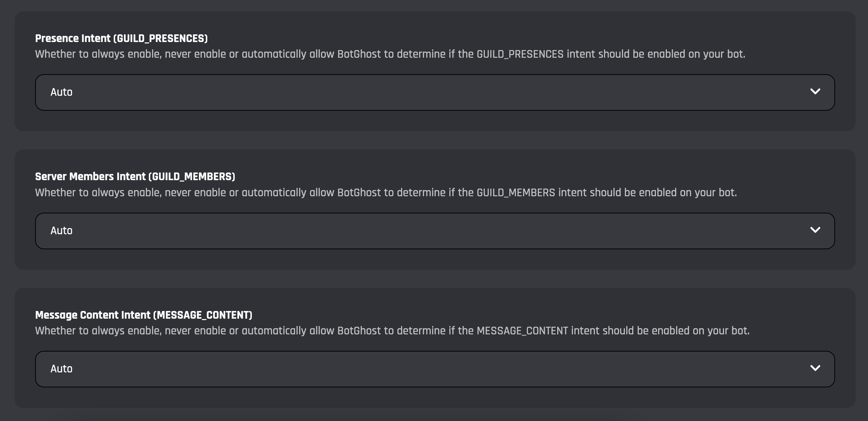Click the "Auto" value under Message Content Intent
Image resolution: width=868 pixels, height=421 pixels.
61,369
